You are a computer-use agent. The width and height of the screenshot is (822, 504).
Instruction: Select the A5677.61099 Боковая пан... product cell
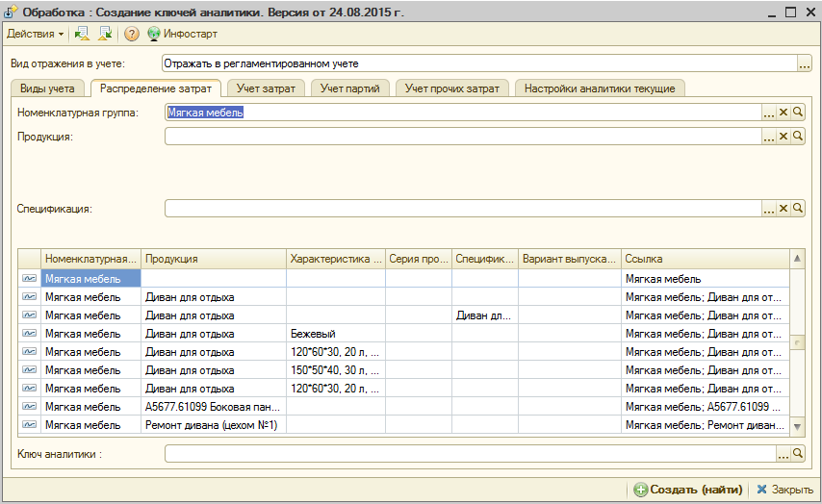tap(214, 407)
